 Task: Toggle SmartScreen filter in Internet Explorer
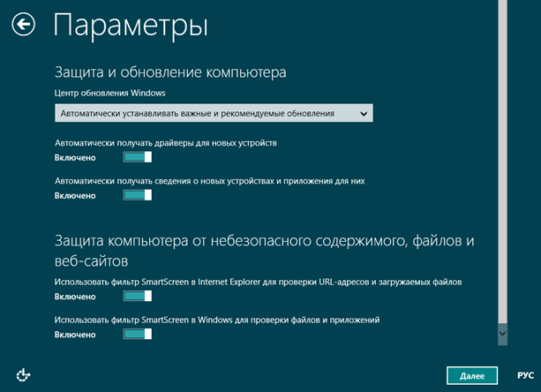pos(138,296)
